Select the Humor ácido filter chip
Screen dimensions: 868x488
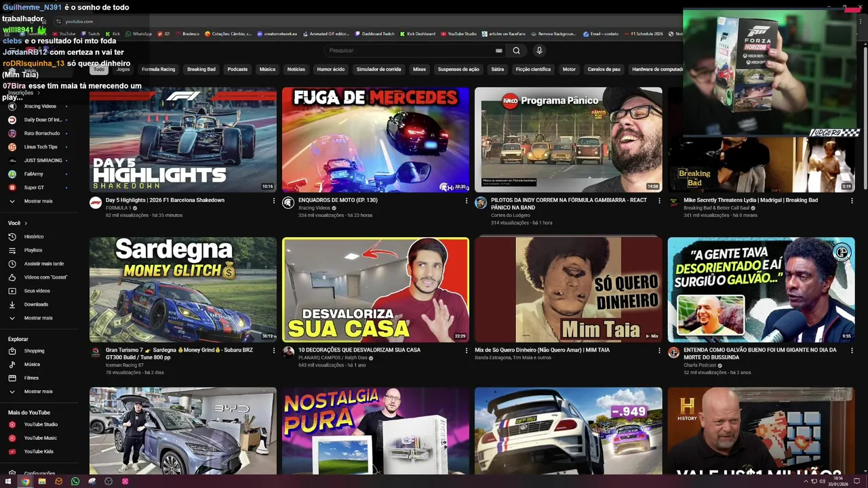pyautogui.click(x=330, y=69)
